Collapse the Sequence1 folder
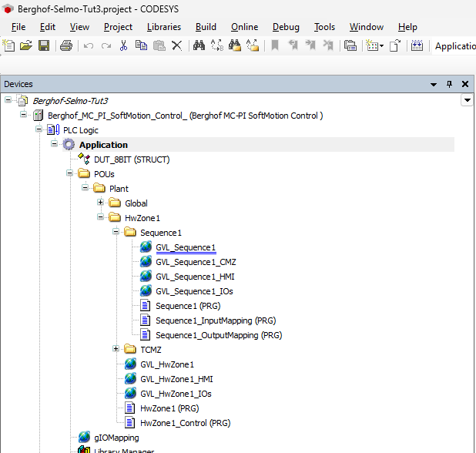This screenshot has width=476, height=453. point(116,232)
